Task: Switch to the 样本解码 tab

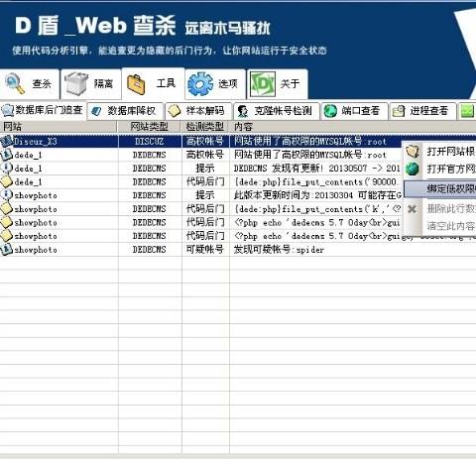Action: coord(198,111)
